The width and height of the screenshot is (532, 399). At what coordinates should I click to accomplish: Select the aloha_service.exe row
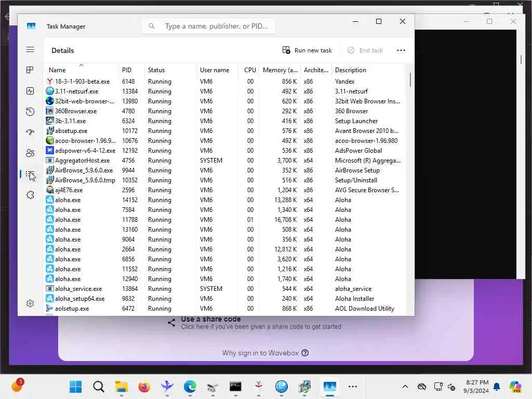[x=225, y=289]
